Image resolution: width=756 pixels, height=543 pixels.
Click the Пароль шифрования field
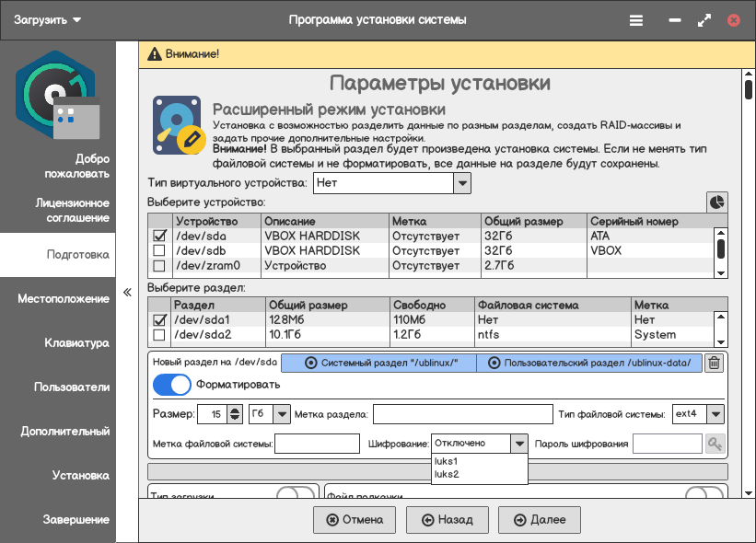668,444
